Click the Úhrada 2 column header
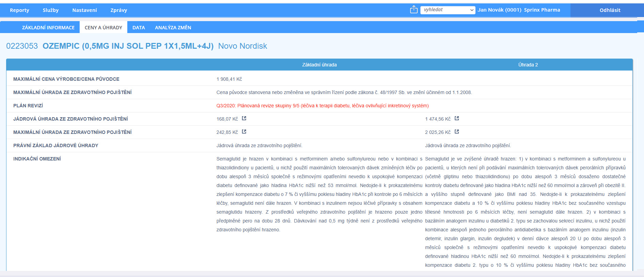The height and width of the screenshot is (277, 644). [528, 65]
